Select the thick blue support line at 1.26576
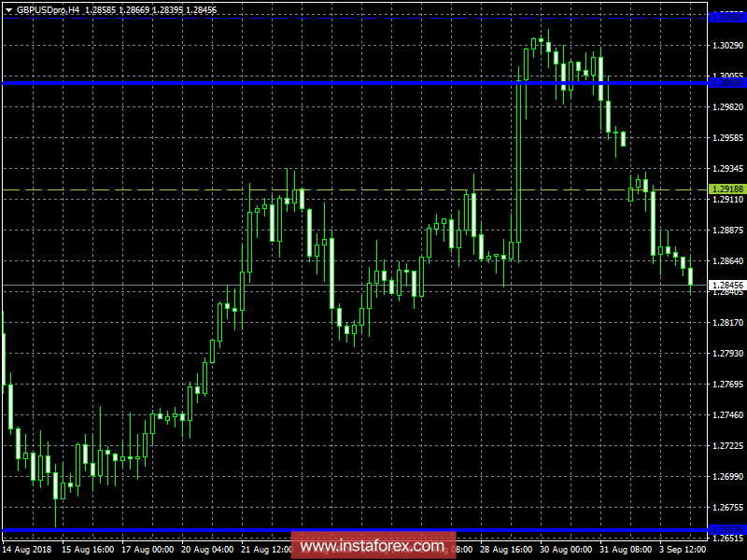This screenshot has height=560, width=747. pyautogui.click(x=355, y=530)
